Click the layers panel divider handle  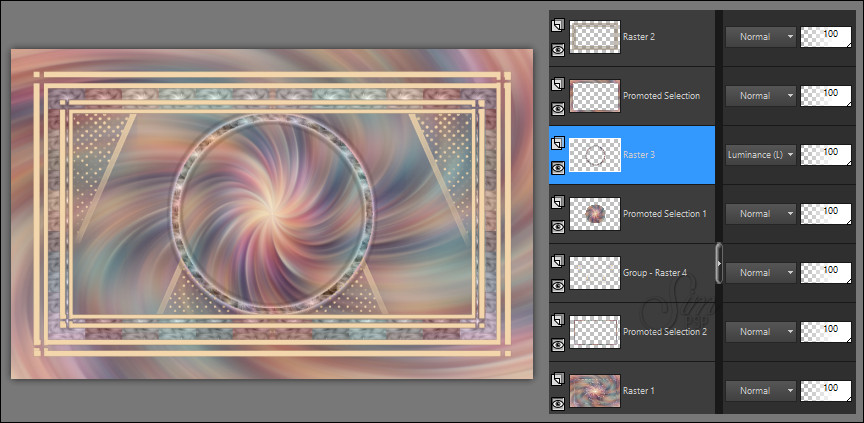coord(719,260)
